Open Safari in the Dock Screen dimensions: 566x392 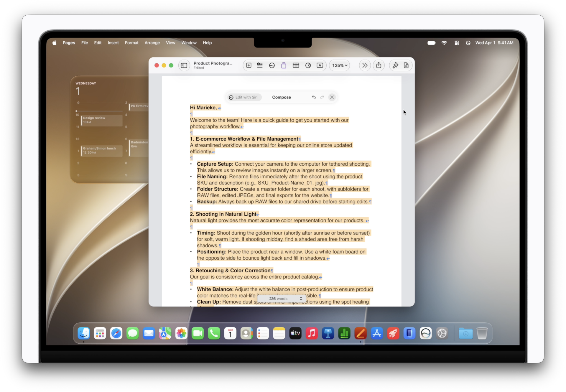(x=116, y=333)
